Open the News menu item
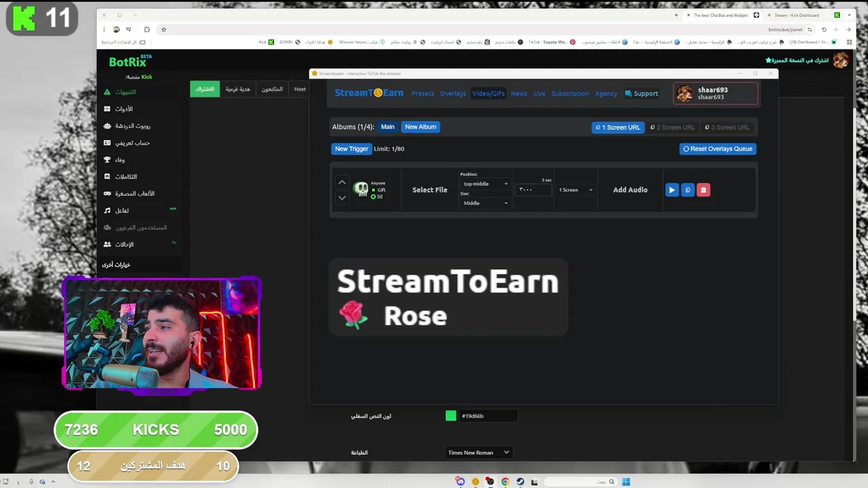This screenshot has height=488, width=868. tap(519, 94)
